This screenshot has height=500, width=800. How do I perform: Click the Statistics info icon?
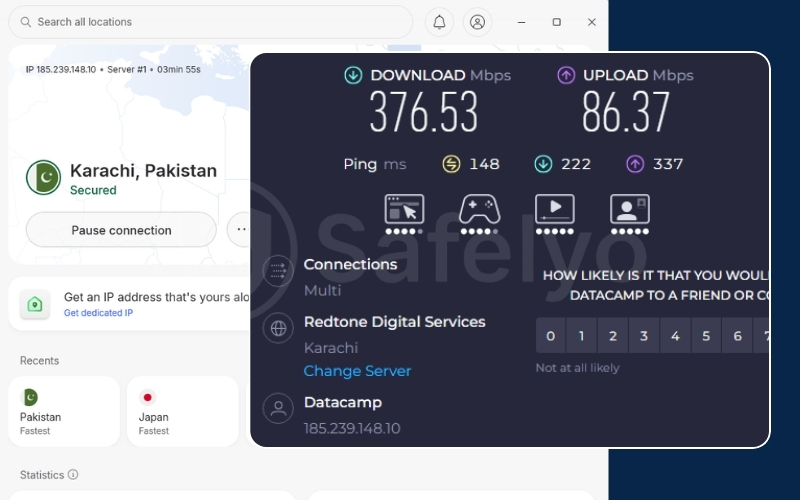pyautogui.click(x=73, y=474)
